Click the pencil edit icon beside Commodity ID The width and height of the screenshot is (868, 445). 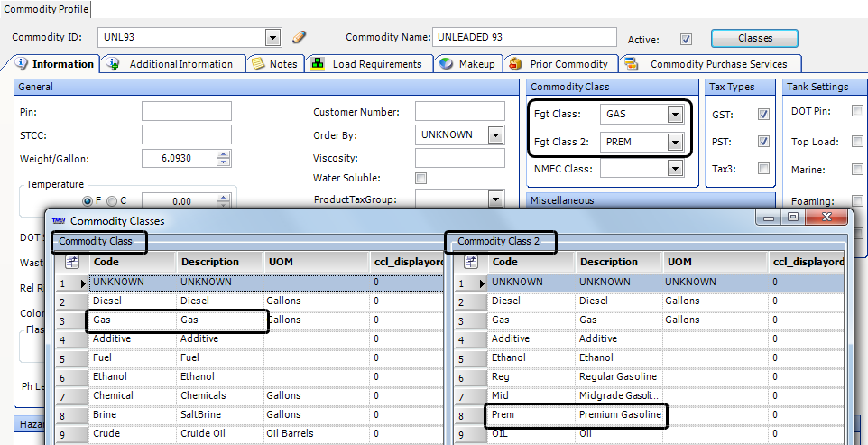(300, 38)
